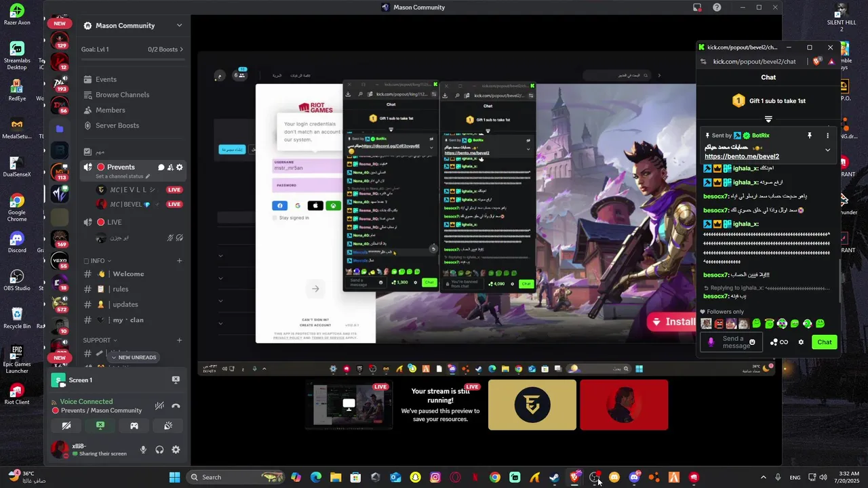868x488 pixels.
Task: Collapse Gift 1 sub banner in Kick chat
Action: (x=768, y=119)
